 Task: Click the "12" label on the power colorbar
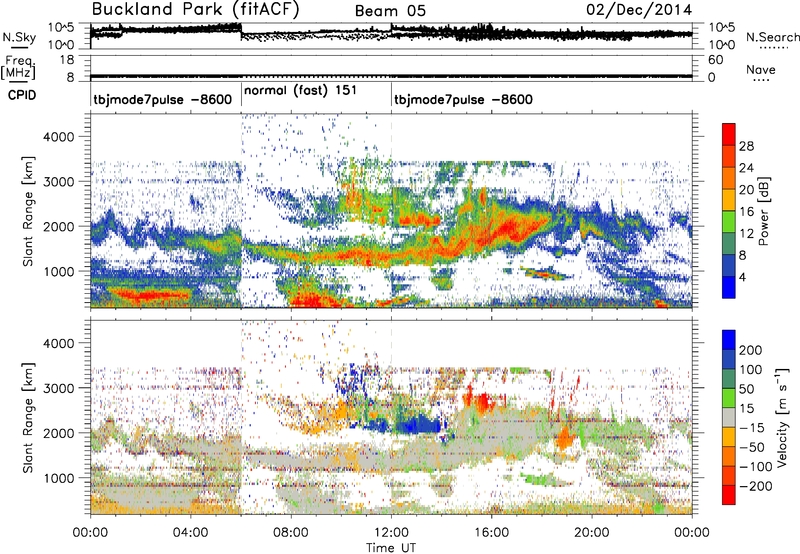click(746, 234)
